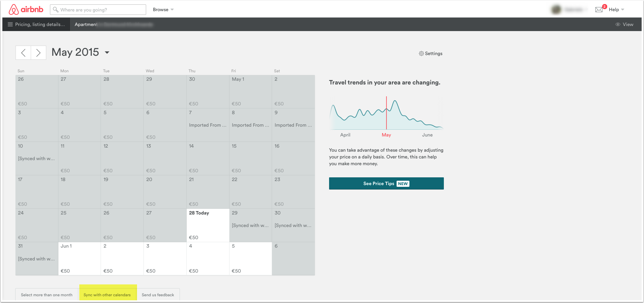644x303 pixels.
Task: Click the June label under chart
Action: pos(427,135)
